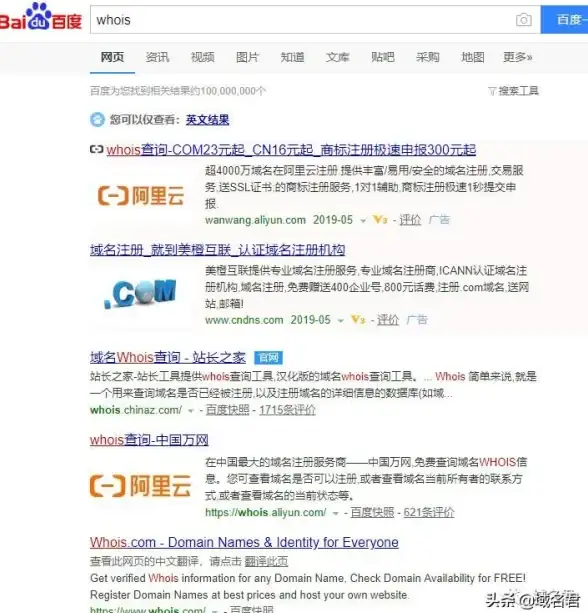588x613 pixels.
Task: Click the https://whois.aliyun.com/ green URL
Action: (266, 513)
